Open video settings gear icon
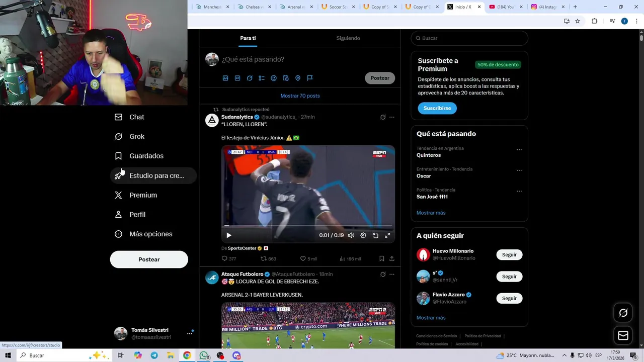Screen dimensions: 644x362 (363, 235)
